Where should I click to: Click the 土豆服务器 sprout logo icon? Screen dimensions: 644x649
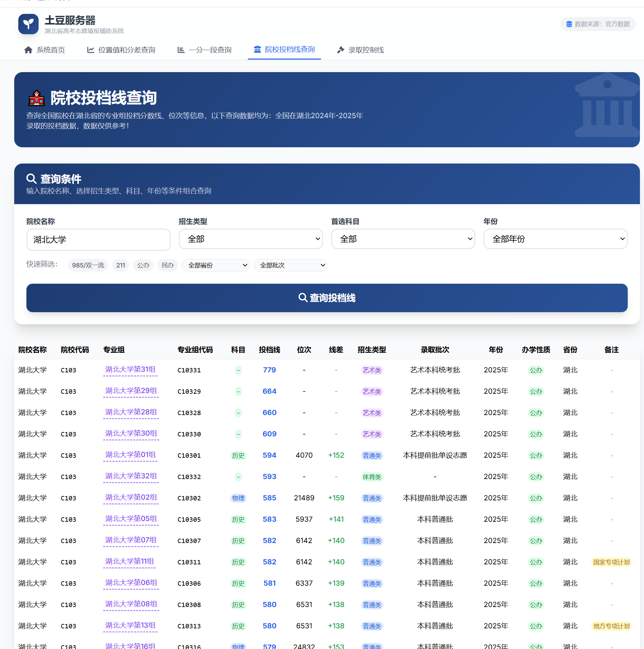tap(28, 24)
